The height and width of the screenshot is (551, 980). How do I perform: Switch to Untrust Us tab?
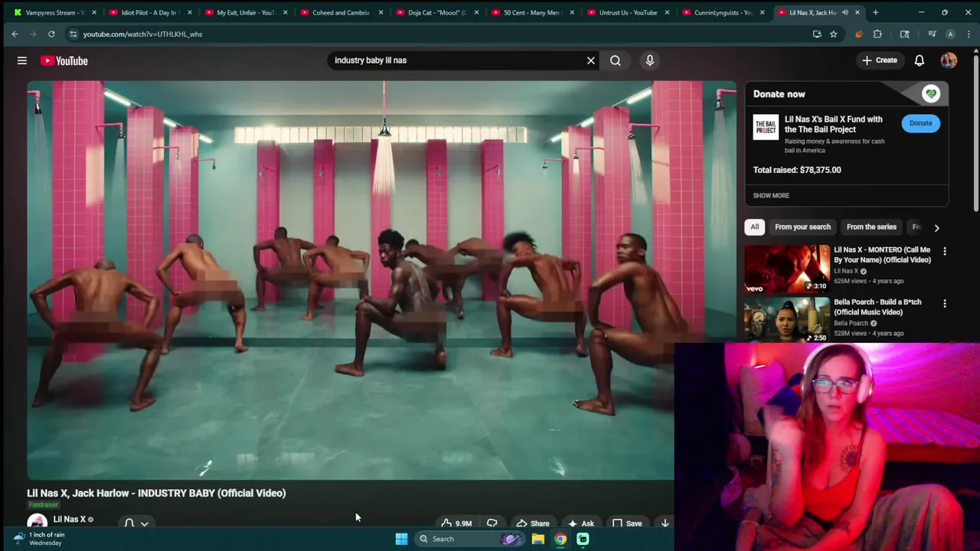(x=628, y=12)
